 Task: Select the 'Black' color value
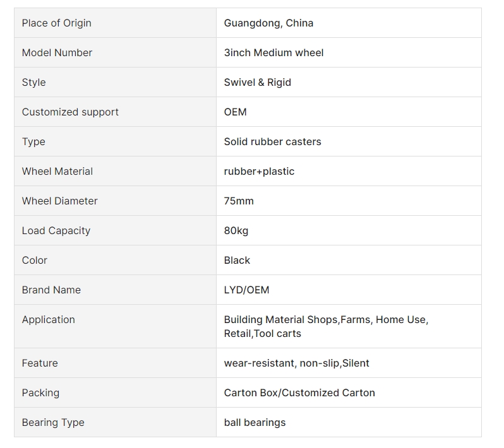point(237,260)
